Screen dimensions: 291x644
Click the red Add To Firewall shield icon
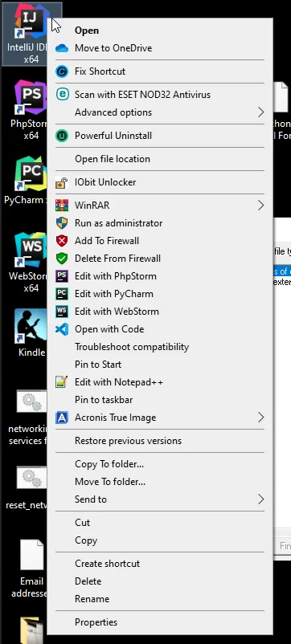coord(62,241)
